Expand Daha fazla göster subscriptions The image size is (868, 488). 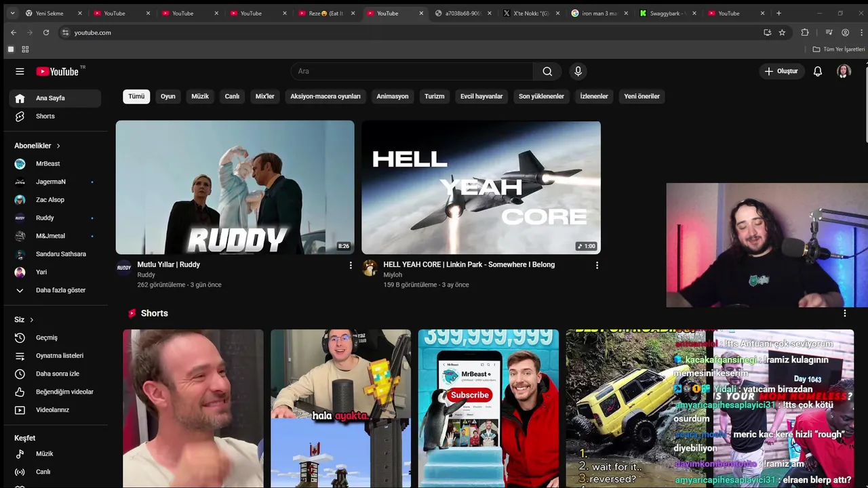(x=56, y=290)
